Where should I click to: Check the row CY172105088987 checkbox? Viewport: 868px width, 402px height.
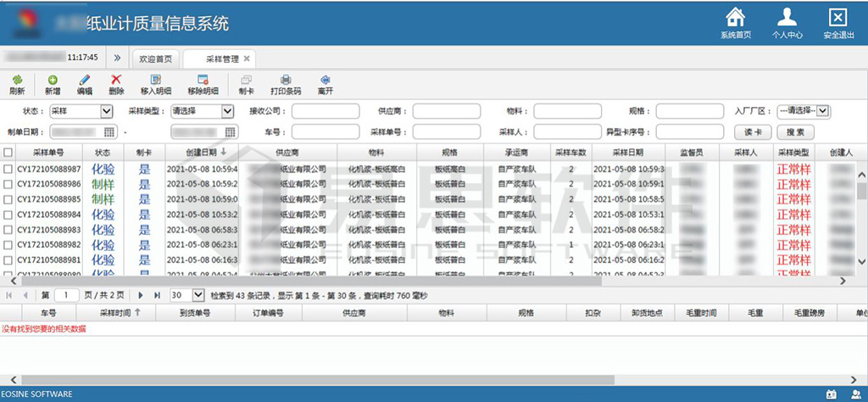pyautogui.click(x=8, y=169)
